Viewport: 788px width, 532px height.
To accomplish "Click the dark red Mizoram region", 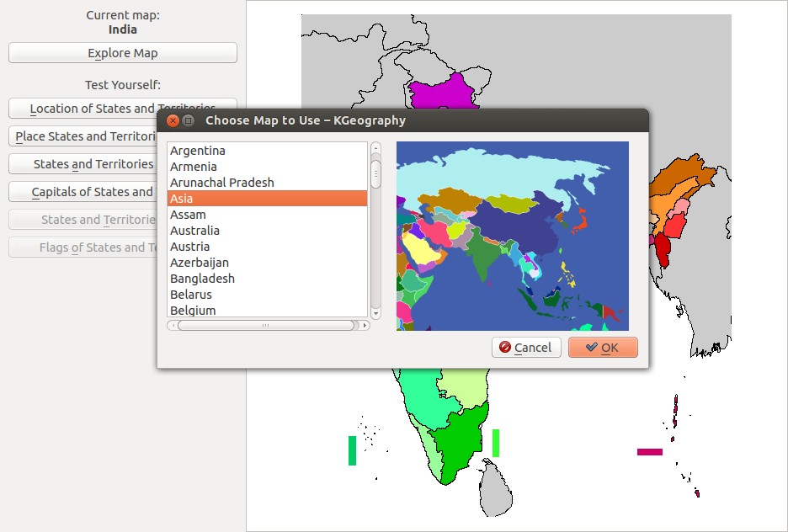I will (663, 250).
